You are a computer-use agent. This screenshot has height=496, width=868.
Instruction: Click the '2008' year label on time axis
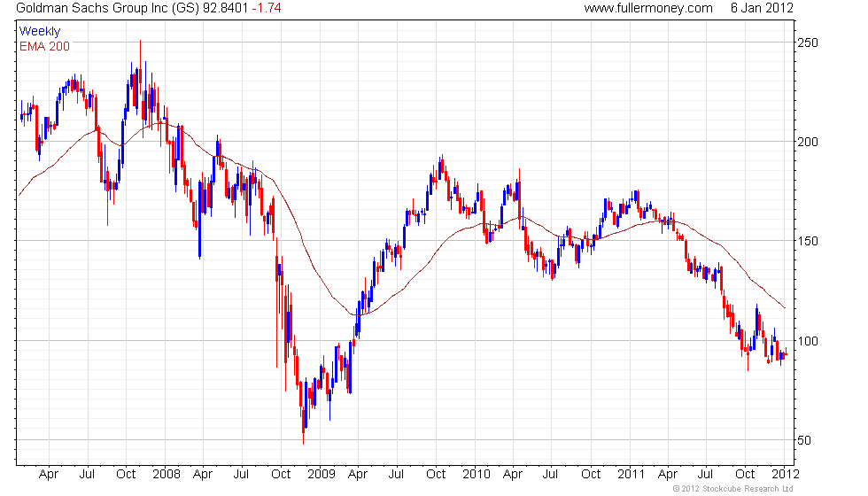point(167,474)
